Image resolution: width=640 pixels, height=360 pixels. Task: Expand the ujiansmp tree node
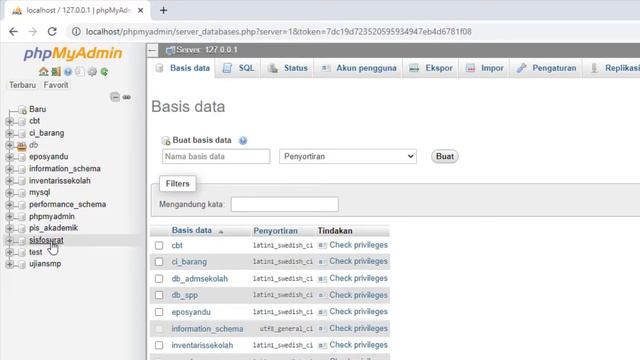click(9, 264)
